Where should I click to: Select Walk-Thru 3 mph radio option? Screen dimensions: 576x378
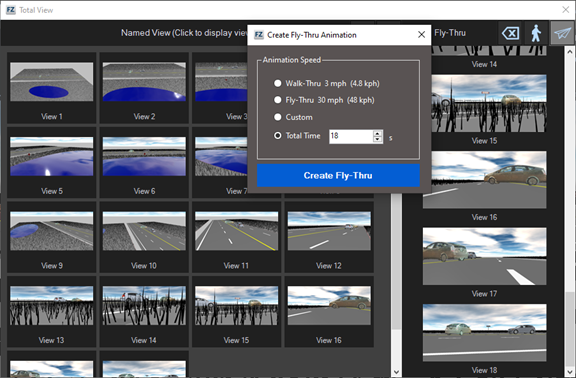[x=278, y=83]
